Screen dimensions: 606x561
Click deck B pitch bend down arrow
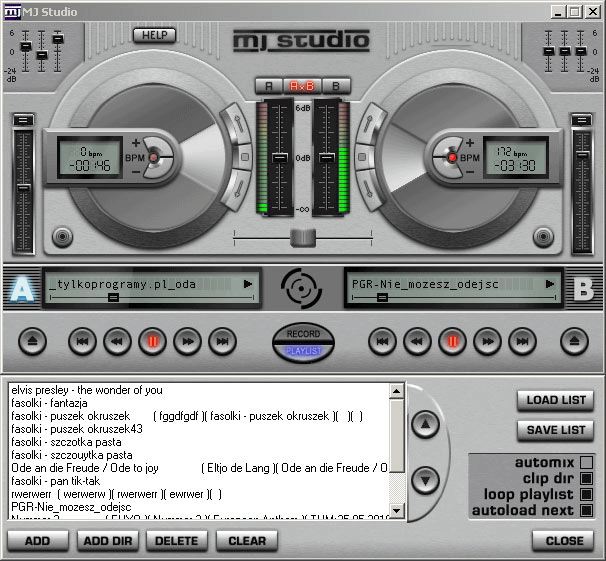click(x=368, y=190)
